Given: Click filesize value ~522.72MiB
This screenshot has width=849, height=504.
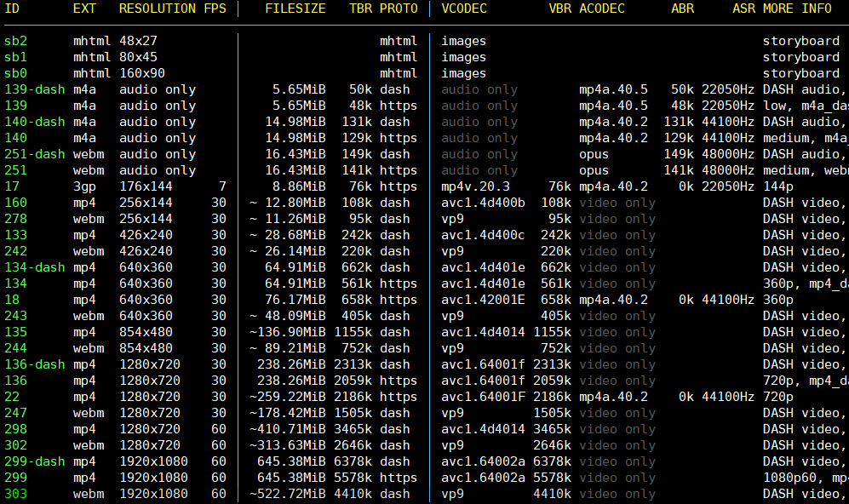Looking at the screenshot, I should coord(288,495).
